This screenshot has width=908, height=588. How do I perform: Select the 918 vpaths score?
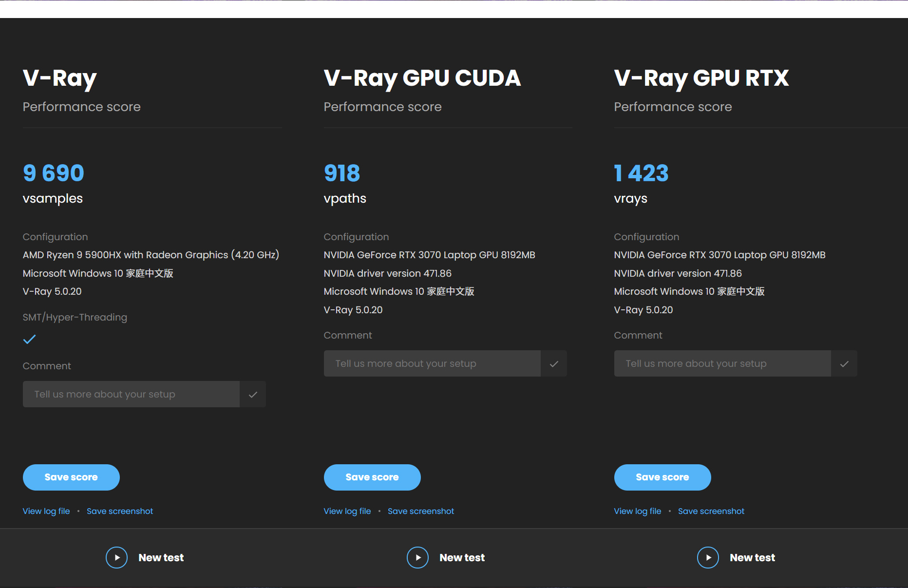pos(342,173)
